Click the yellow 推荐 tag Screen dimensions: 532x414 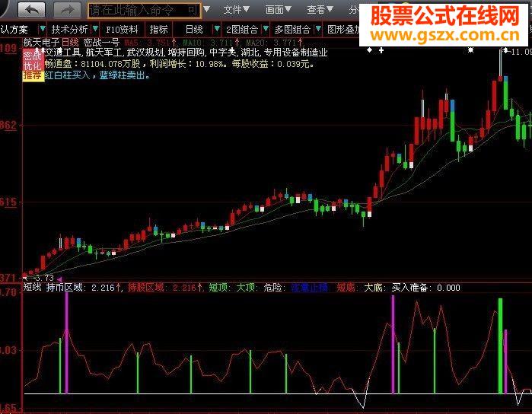click(x=33, y=75)
